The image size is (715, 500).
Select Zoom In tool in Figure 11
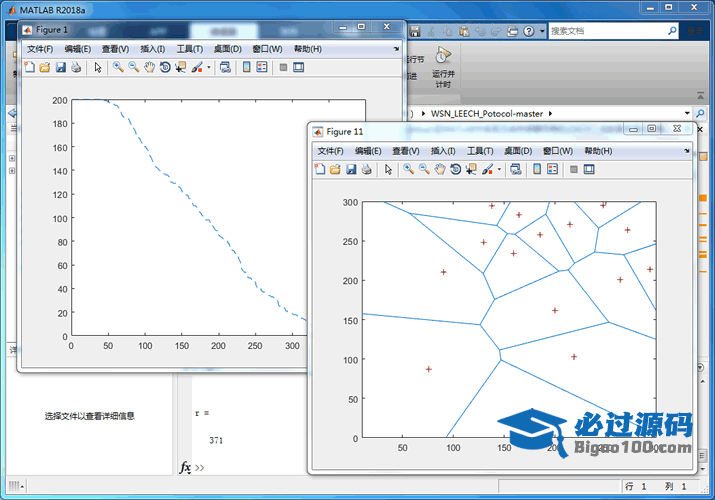(x=409, y=170)
